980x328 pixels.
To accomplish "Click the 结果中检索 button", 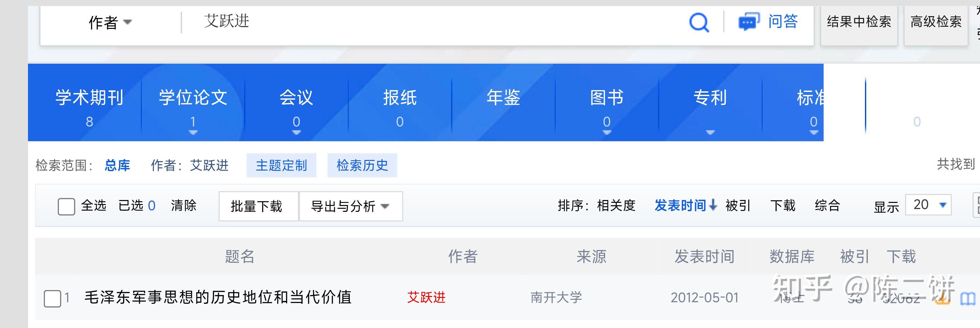I will coord(859,22).
